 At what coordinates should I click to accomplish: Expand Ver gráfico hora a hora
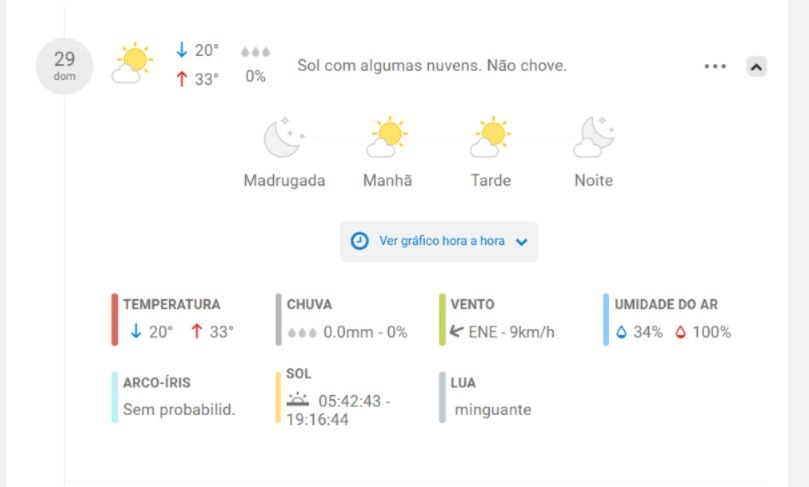coord(439,241)
